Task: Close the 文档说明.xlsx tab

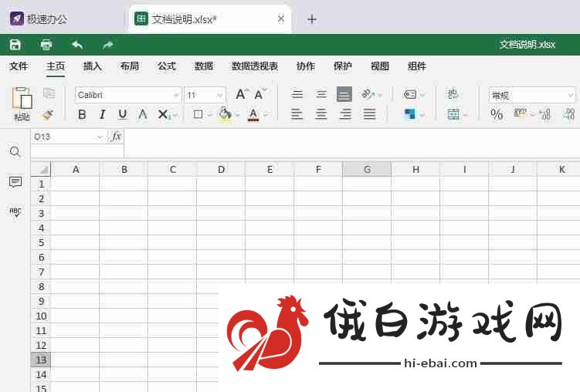Action: [281, 19]
